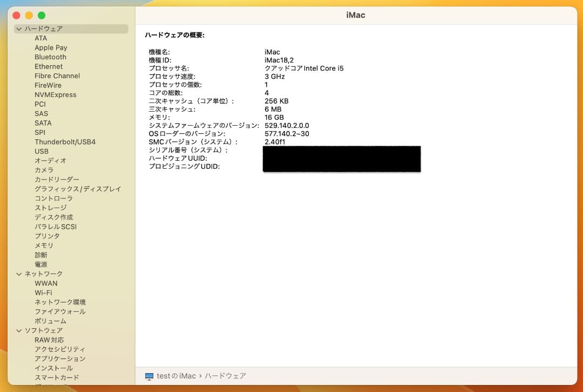Click testのiMac in the path bar

(x=176, y=376)
